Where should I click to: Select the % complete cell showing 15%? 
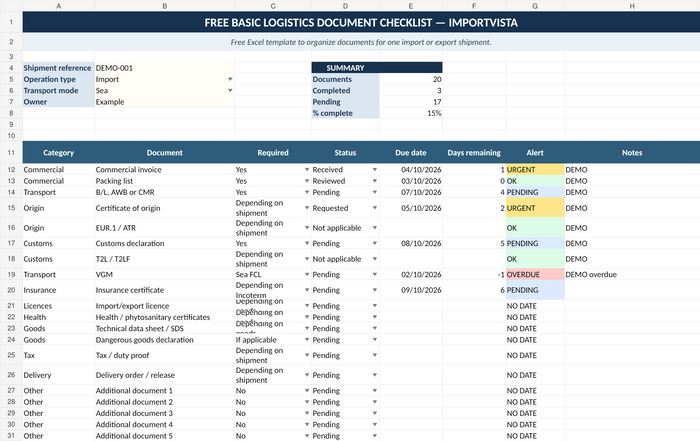point(411,113)
